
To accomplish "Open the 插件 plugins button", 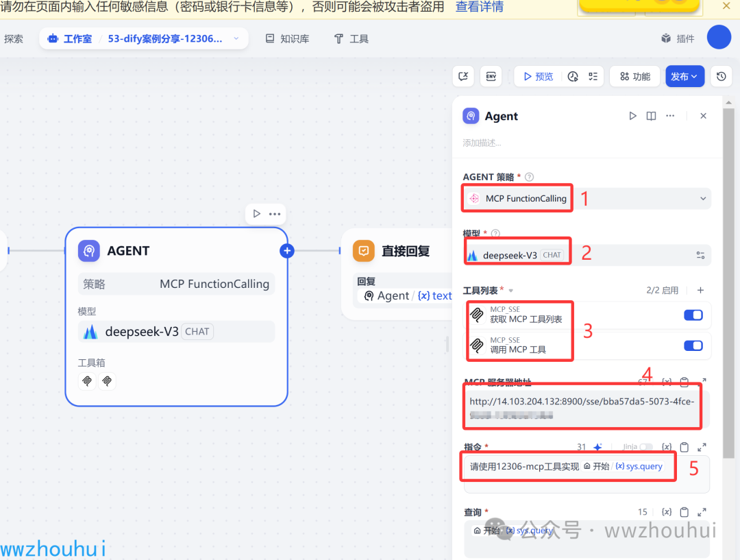I will (678, 38).
